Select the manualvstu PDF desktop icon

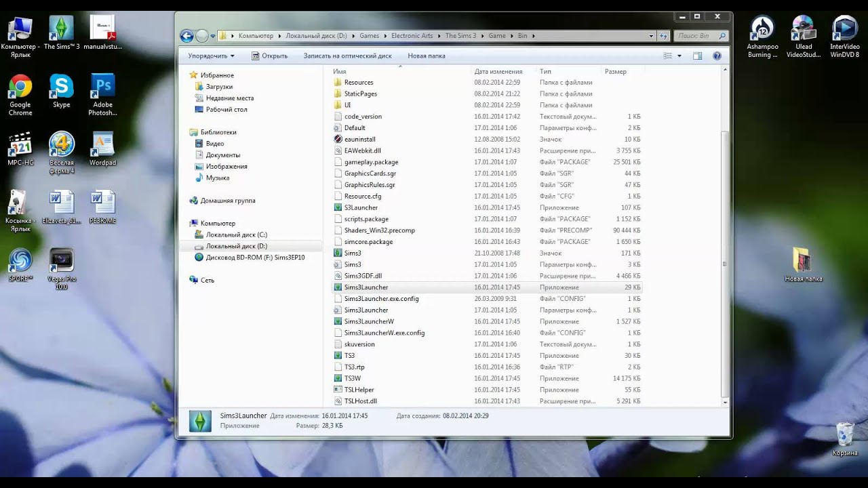coord(103,34)
